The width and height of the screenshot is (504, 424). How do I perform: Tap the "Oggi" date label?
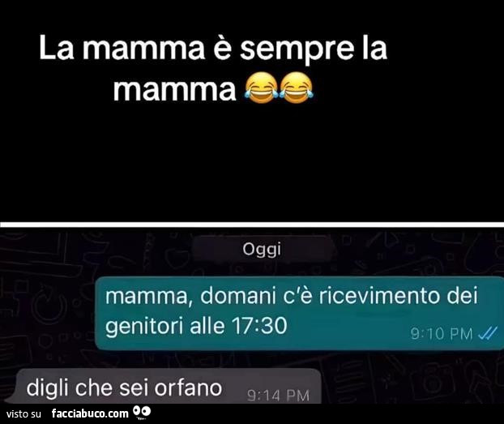point(262,250)
